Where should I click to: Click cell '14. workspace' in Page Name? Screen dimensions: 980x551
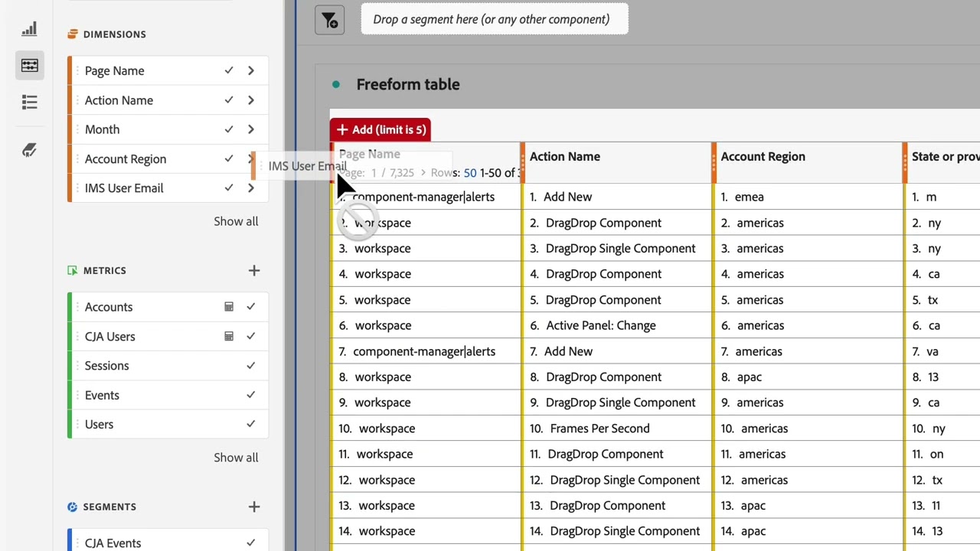(x=426, y=531)
